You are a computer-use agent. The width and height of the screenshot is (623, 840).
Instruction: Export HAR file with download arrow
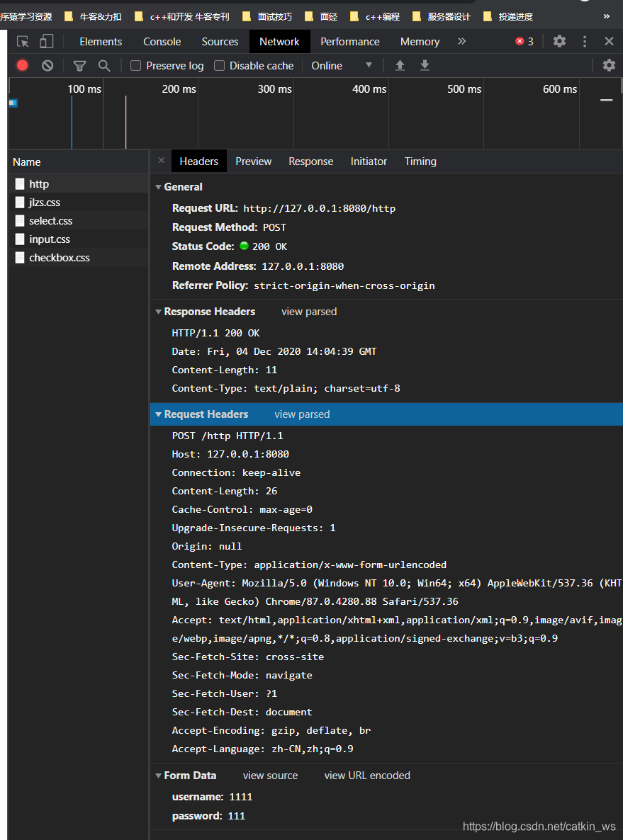pyautogui.click(x=425, y=65)
